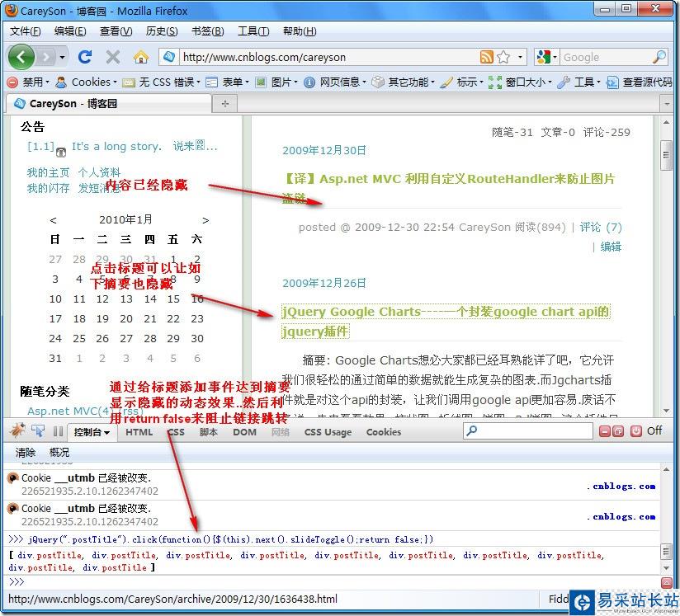
Task: Click the Stop loading X icon
Action: [113, 57]
